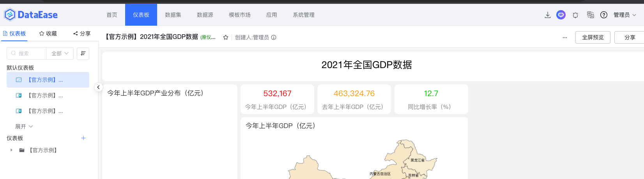Open the AI assistant robot icon

pyautogui.click(x=561, y=15)
